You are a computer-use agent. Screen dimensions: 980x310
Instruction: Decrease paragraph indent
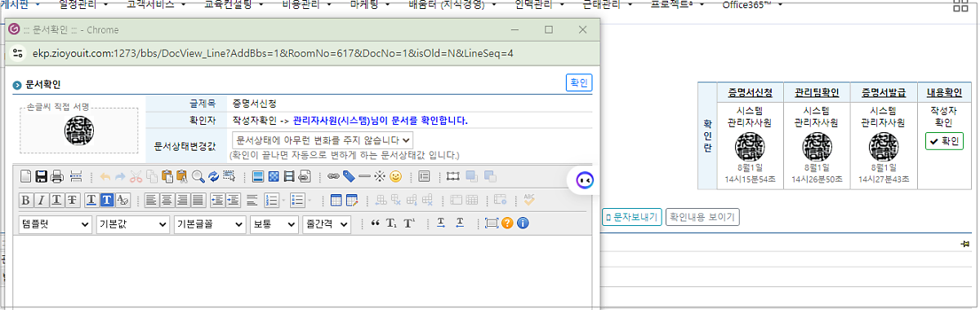tap(217, 199)
